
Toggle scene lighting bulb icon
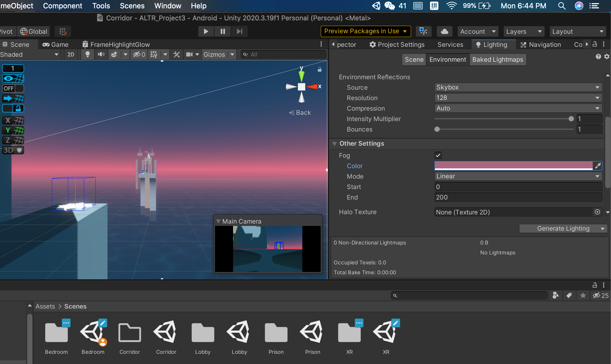point(88,54)
